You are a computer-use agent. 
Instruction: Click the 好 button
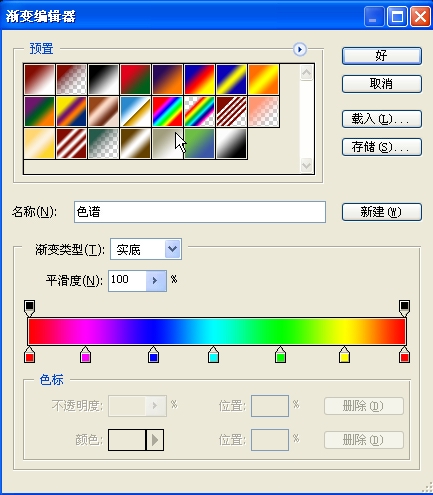[x=382, y=56]
